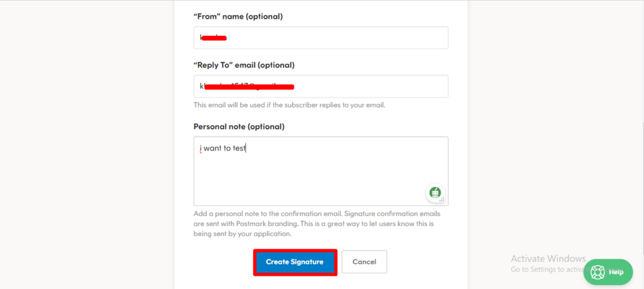The width and height of the screenshot is (644, 289).
Task: Click the reply email helper text
Action: (x=289, y=105)
